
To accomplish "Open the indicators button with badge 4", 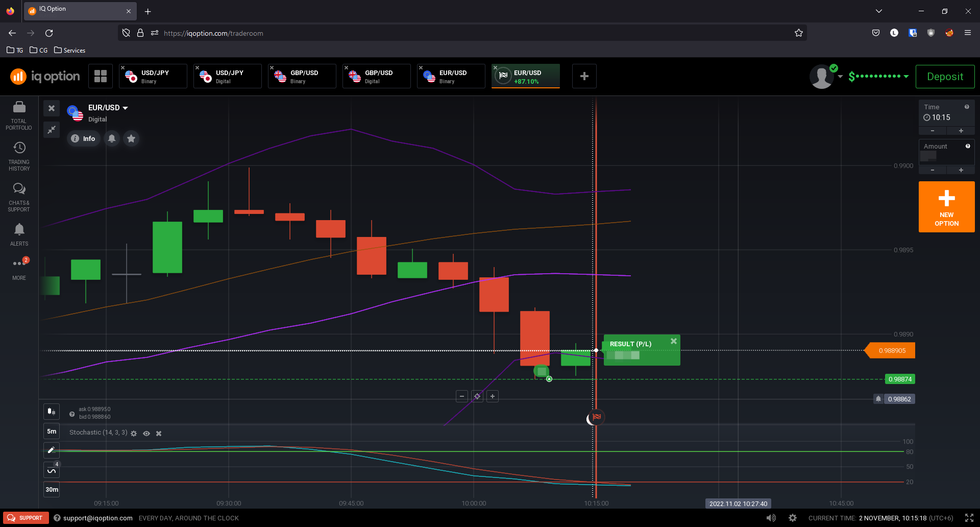I will [52, 470].
